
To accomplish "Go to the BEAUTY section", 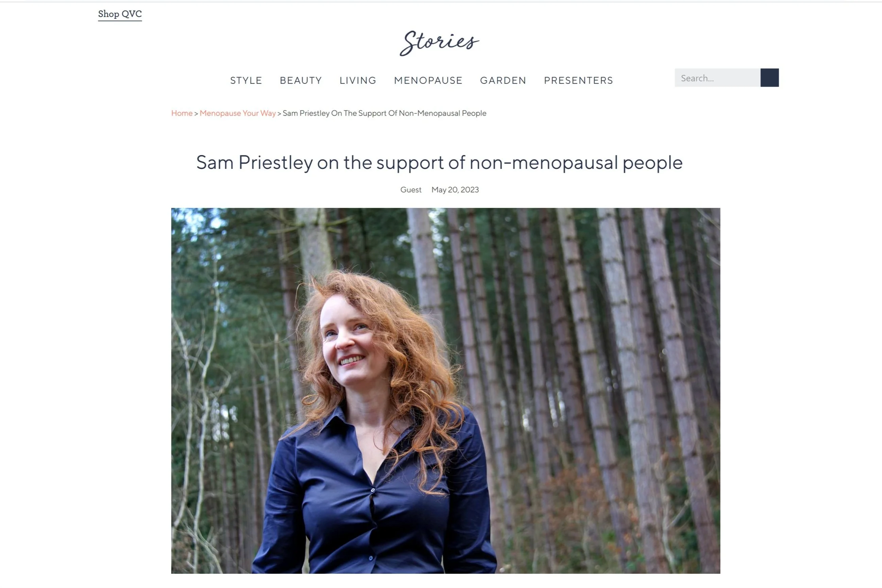I will pos(301,80).
